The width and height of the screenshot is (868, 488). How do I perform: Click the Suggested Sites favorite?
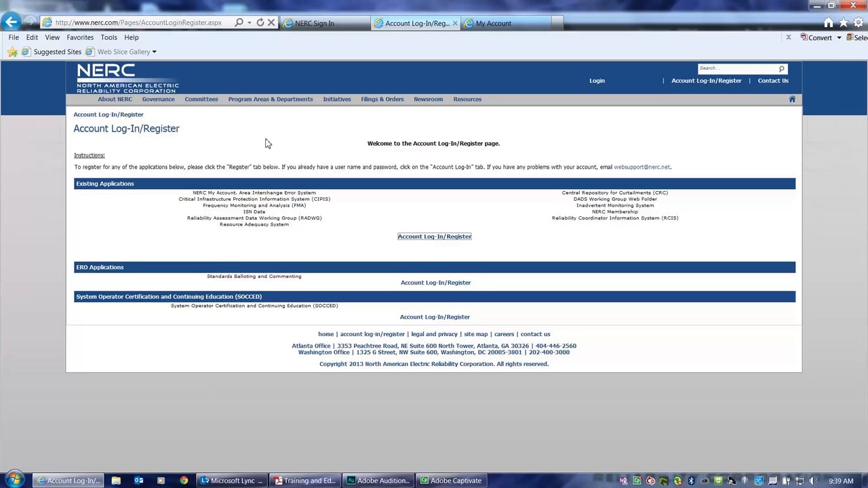[52, 52]
